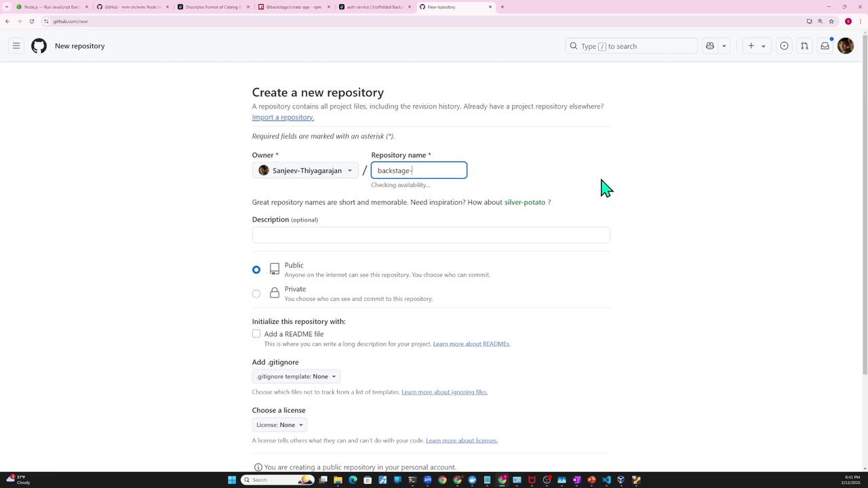Open GitHub Copilot chat icon

pyautogui.click(x=710, y=46)
